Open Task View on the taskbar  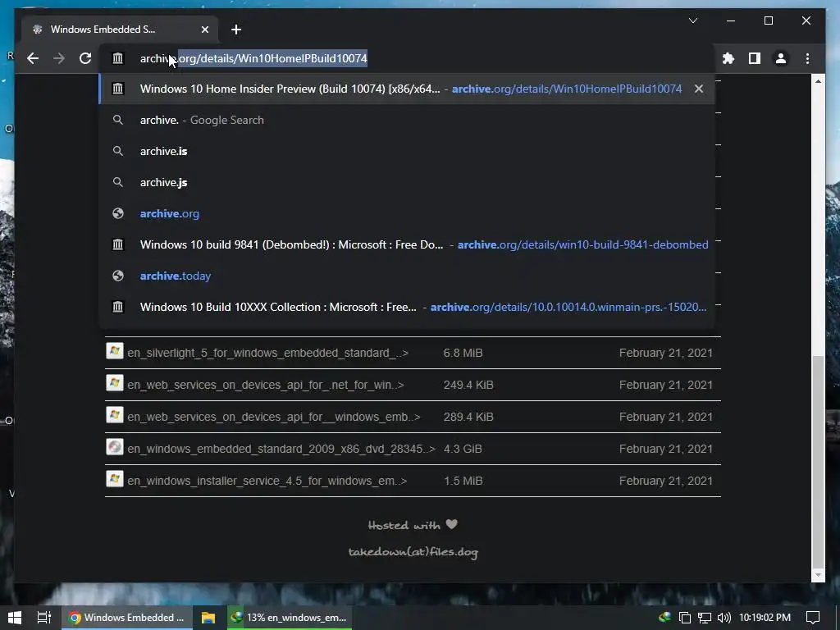pyautogui.click(x=44, y=618)
